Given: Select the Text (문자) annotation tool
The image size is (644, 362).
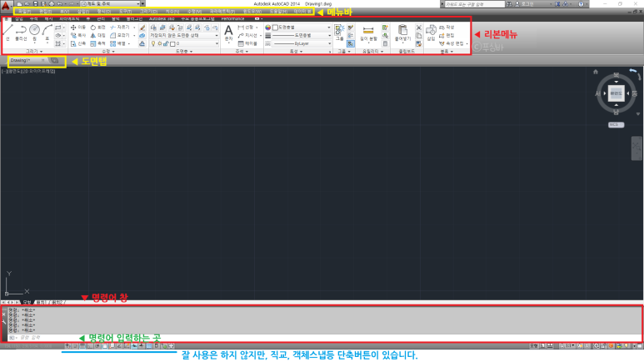Looking at the screenshot, I should [x=228, y=33].
